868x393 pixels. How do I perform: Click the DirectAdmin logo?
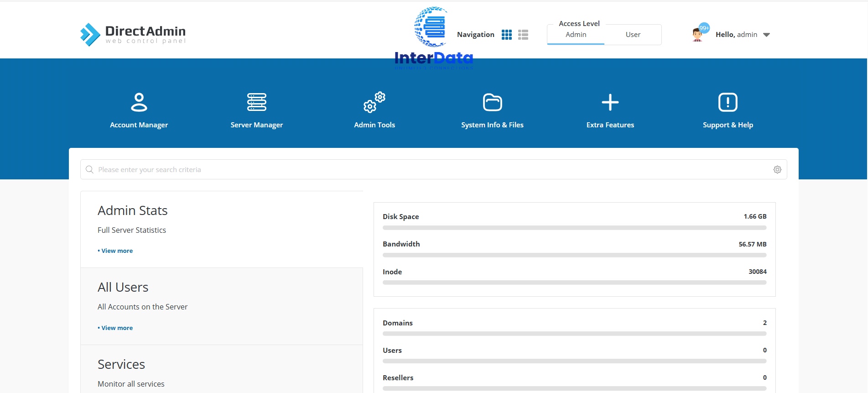pyautogui.click(x=133, y=35)
